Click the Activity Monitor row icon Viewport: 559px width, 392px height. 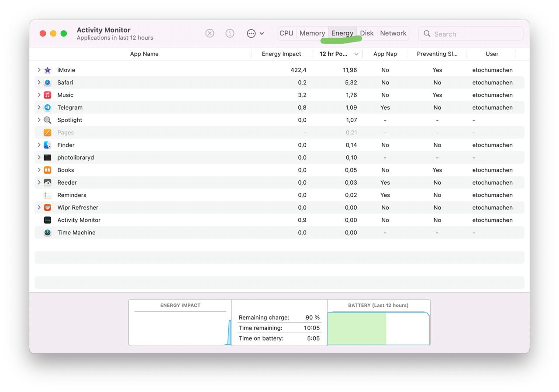coord(48,220)
